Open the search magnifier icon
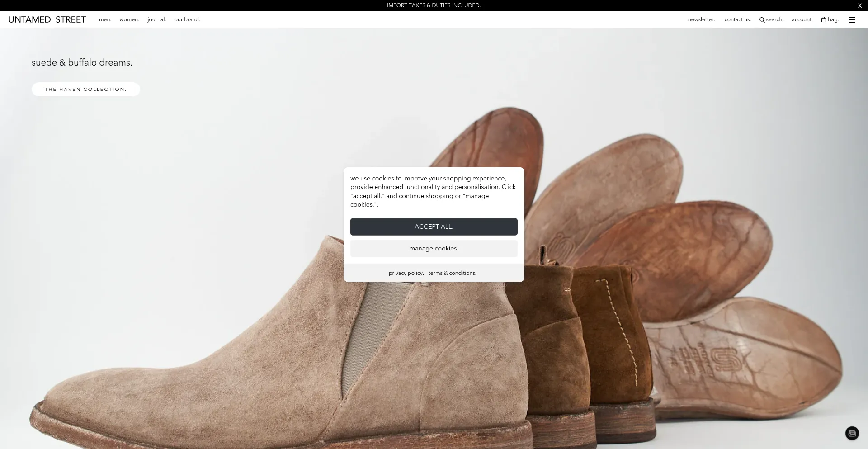This screenshot has height=449, width=868. click(762, 20)
